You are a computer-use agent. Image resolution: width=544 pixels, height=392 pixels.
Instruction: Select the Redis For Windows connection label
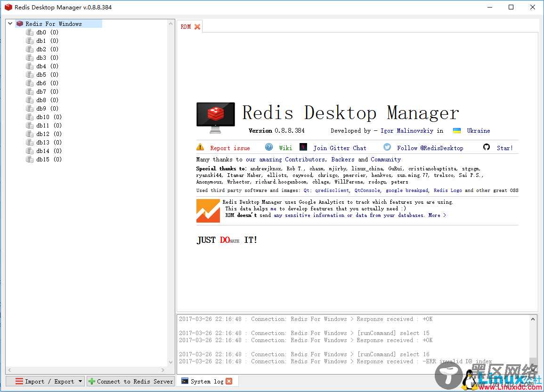click(54, 24)
